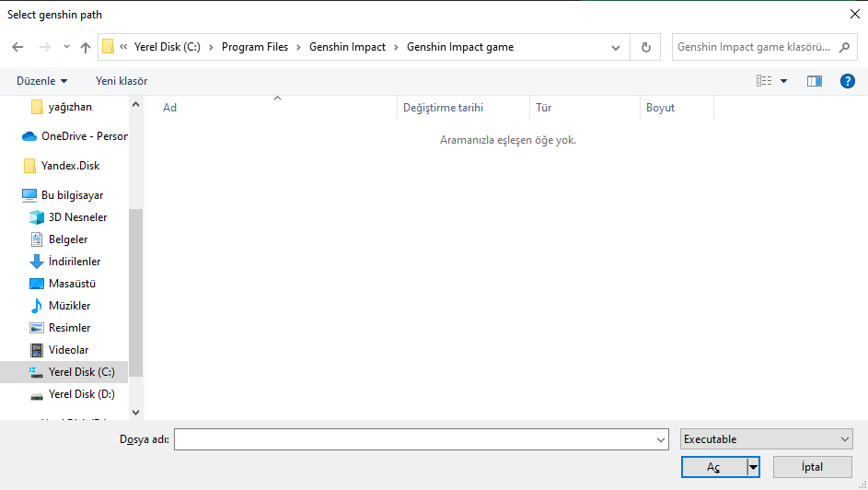Image resolution: width=868 pixels, height=490 pixels.
Task: Expand chevron after Yerel Disk (C:) breadcrumb
Action: coord(211,48)
